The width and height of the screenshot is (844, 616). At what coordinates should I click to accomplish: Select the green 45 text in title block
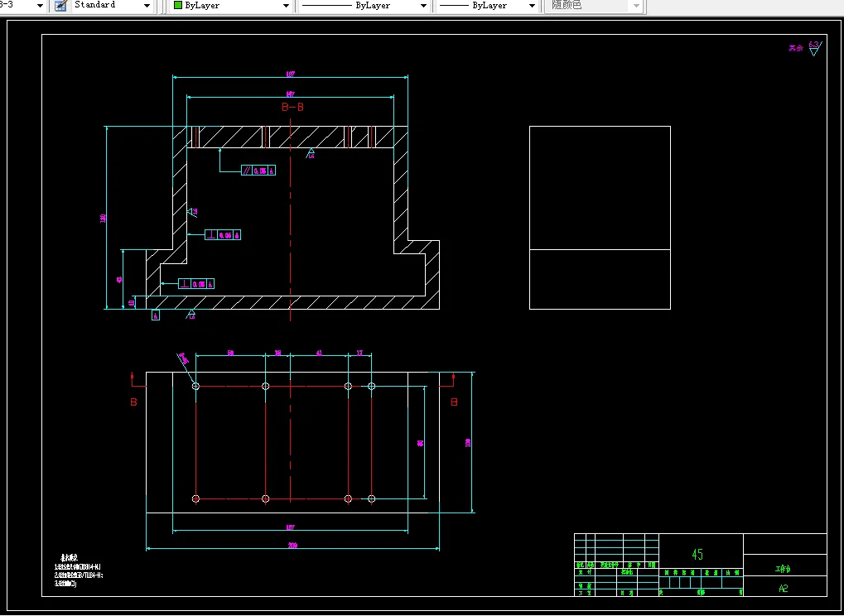coord(697,554)
